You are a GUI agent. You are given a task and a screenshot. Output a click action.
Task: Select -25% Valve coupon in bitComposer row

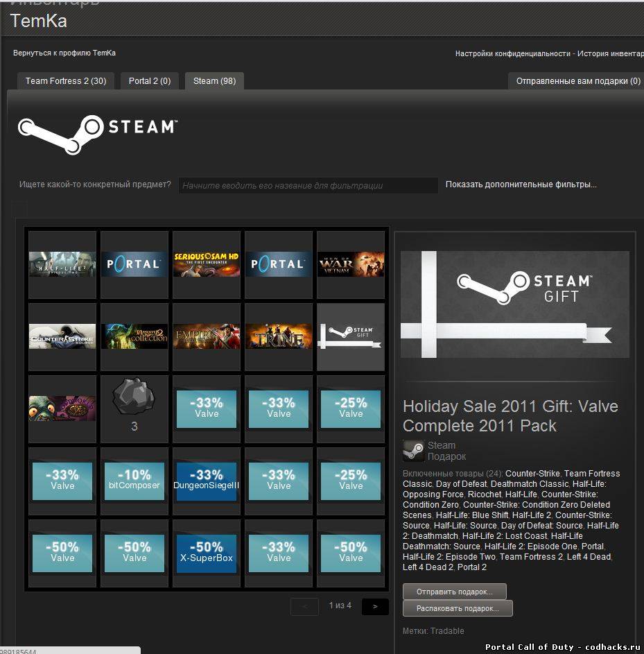(x=351, y=481)
